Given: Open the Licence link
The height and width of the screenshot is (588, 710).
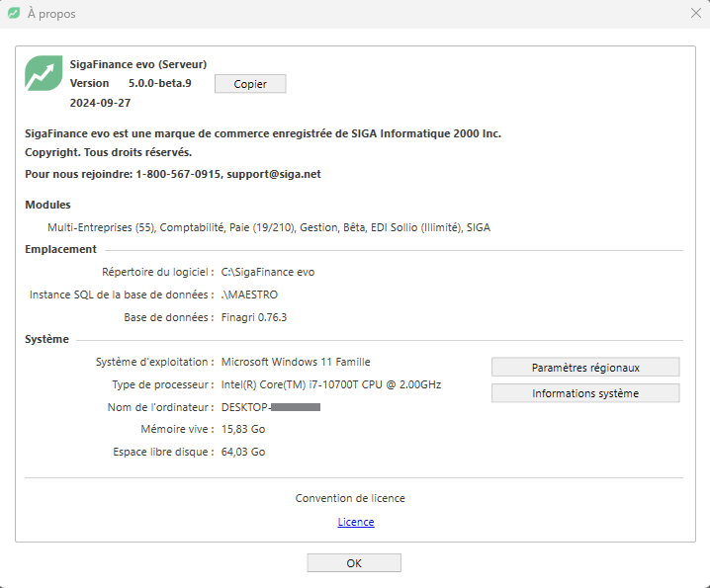Looking at the screenshot, I should click(356, 522).
